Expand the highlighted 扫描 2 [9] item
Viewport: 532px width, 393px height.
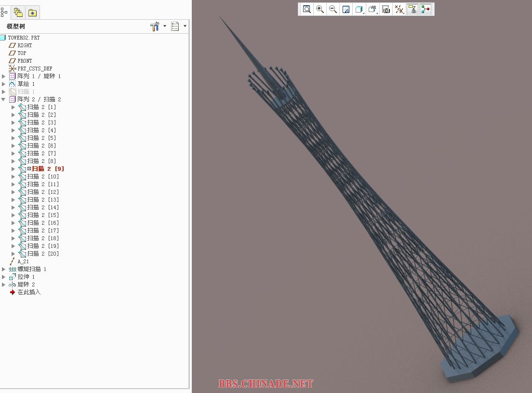(13, 169)
